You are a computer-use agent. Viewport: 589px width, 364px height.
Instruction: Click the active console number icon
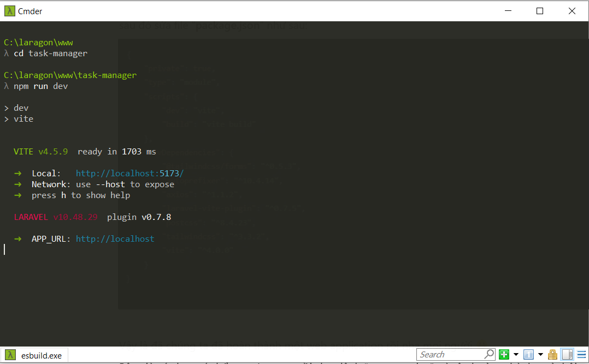528,354
